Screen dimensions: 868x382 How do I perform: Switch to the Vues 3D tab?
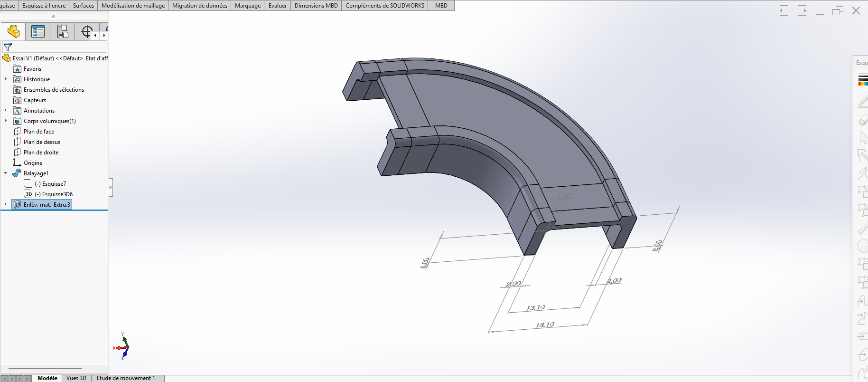[x=76, y=378]
